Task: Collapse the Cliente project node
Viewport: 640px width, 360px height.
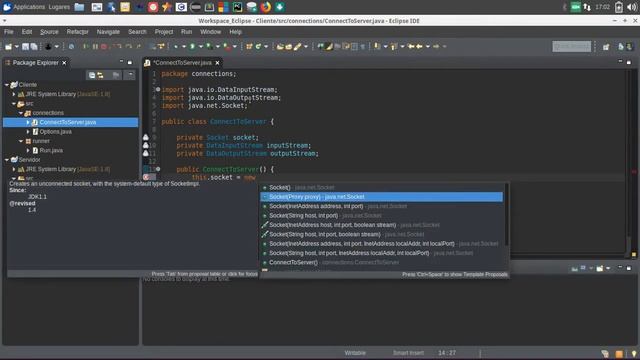Action: (x=7, y=84)
